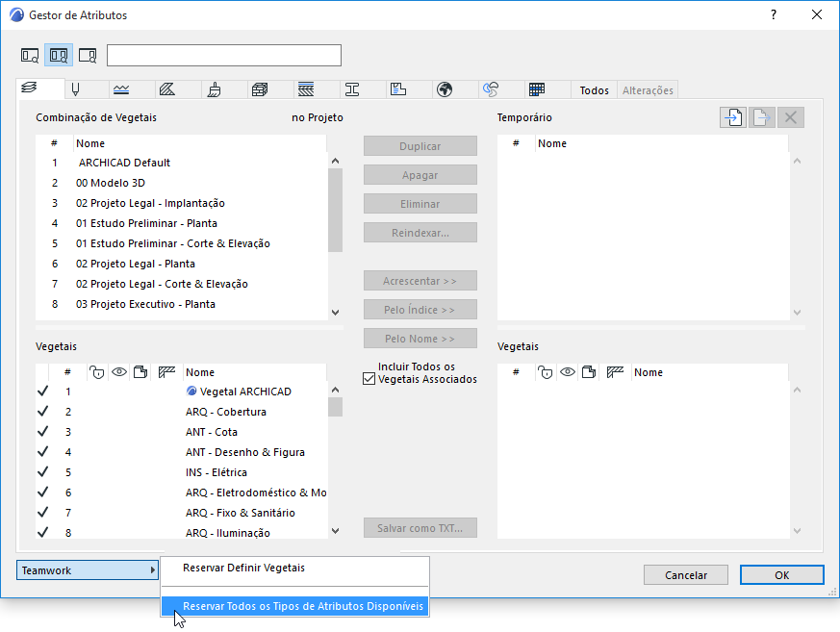840x632 pixels.
Task: Select the Composites attribute tab
Action: point(306,89)
